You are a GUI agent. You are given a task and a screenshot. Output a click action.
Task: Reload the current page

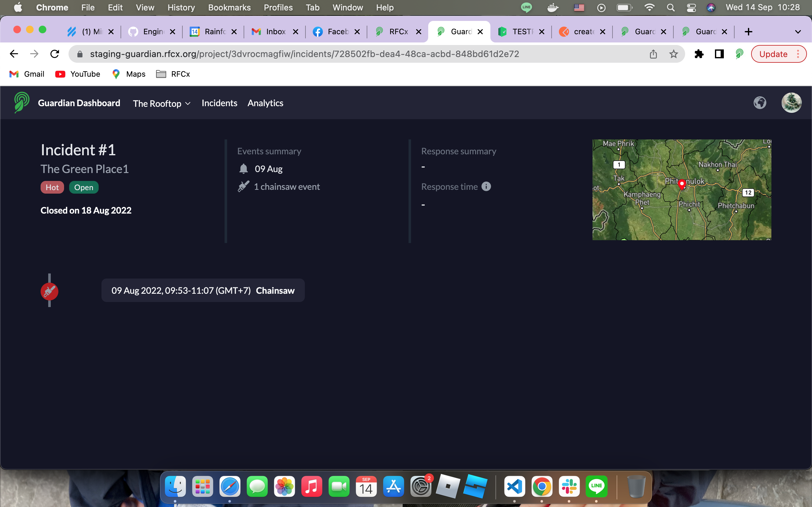55,54
